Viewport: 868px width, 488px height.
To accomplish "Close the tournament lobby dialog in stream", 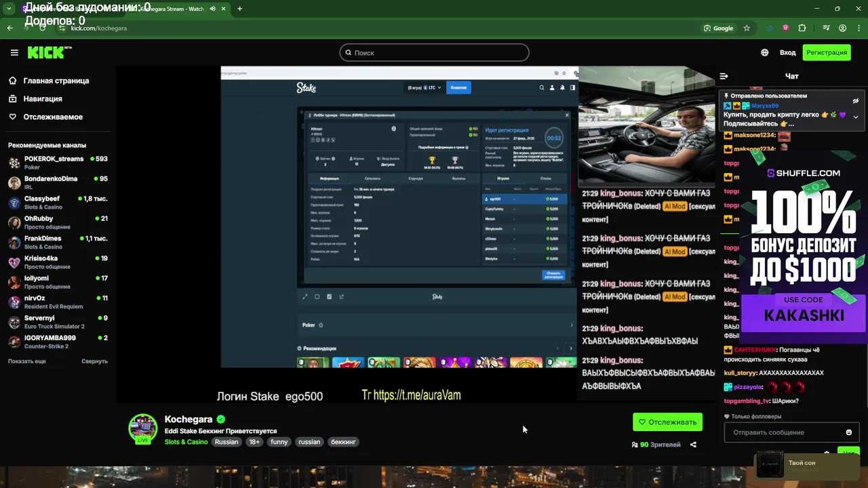I will point(567,115).
